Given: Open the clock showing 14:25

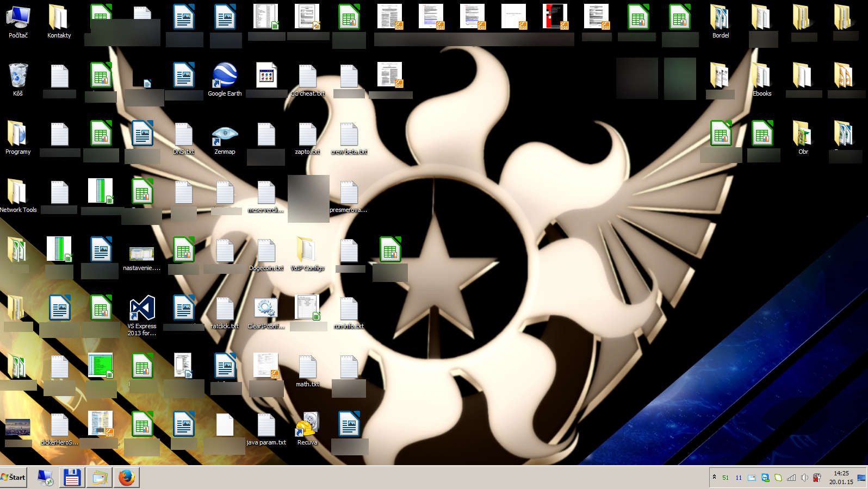Looking at the screenshot, I should point(841,478).
